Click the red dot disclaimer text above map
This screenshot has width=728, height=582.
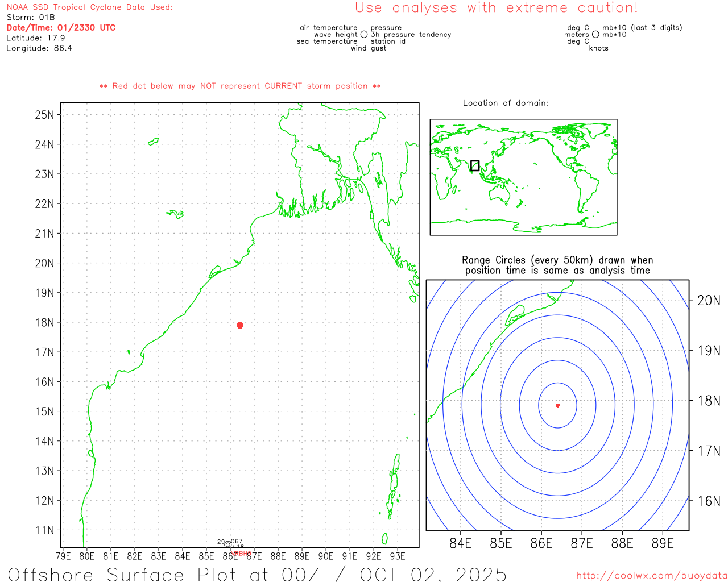click(x=240, y=86)
